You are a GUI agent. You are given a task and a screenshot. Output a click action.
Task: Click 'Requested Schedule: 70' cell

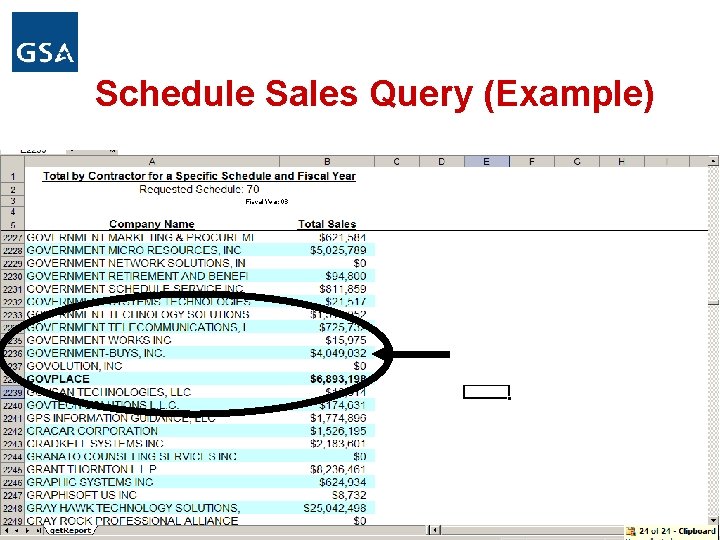tap(199, 189)
